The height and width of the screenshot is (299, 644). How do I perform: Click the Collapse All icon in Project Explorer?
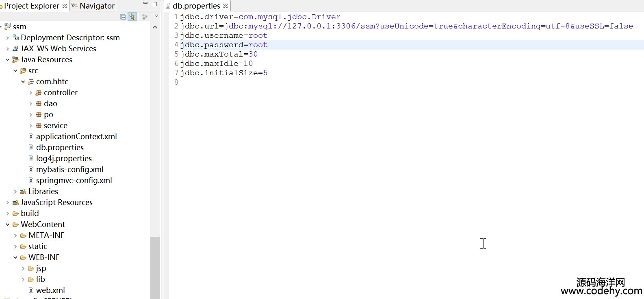(x=123, y=17)
